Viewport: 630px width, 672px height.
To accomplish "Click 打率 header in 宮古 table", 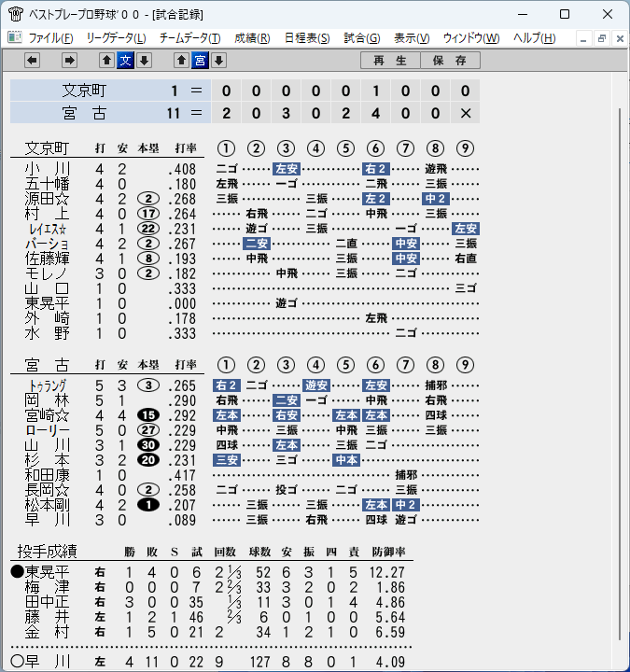I will tap(186, 365).
